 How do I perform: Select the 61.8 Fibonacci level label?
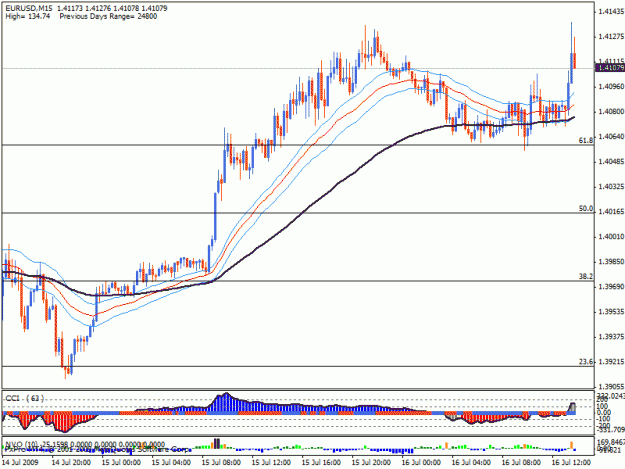[586, 140]
